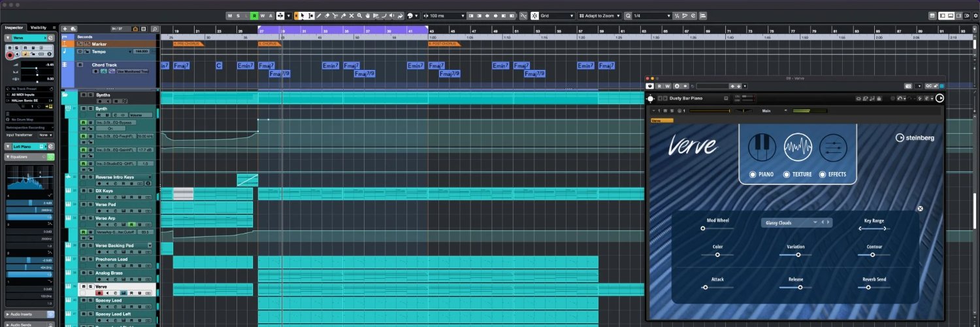980x327 pixels.
Task: Click the plugin Quick Controls QC button
Action: (x=928, y=86)
